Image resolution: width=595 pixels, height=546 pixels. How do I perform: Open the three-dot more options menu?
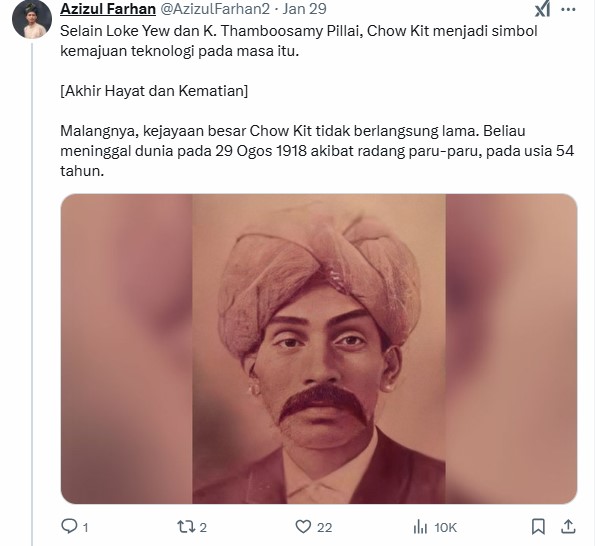[568, 9]
